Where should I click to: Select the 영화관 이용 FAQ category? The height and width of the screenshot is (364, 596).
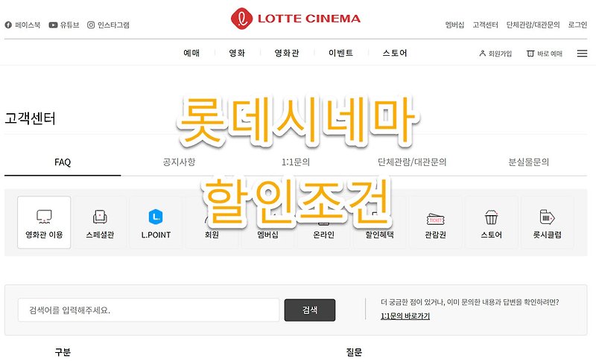[44, 223]
